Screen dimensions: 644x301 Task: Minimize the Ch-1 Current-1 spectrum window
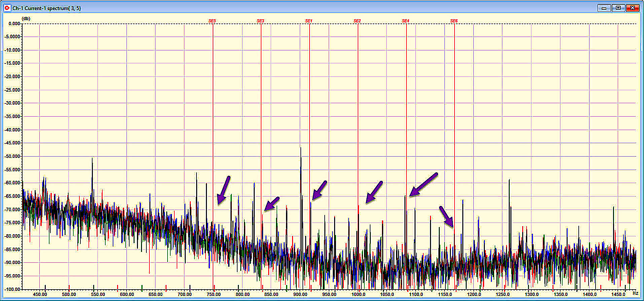[604, 8]
